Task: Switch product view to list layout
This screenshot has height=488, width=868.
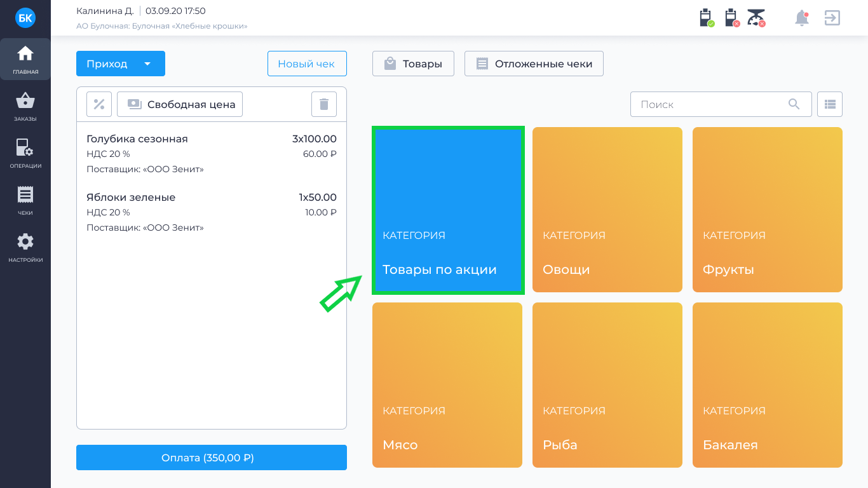Action: (830, 104)
